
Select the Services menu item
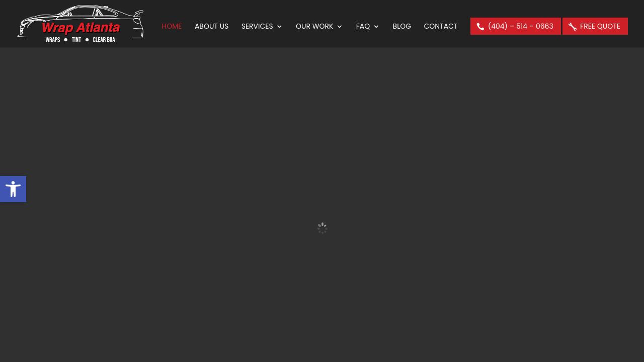257,26
